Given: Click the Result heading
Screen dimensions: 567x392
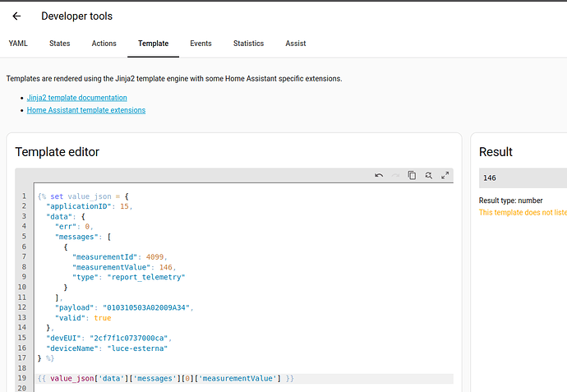Looking at the screenshot, I should point(496,152).
